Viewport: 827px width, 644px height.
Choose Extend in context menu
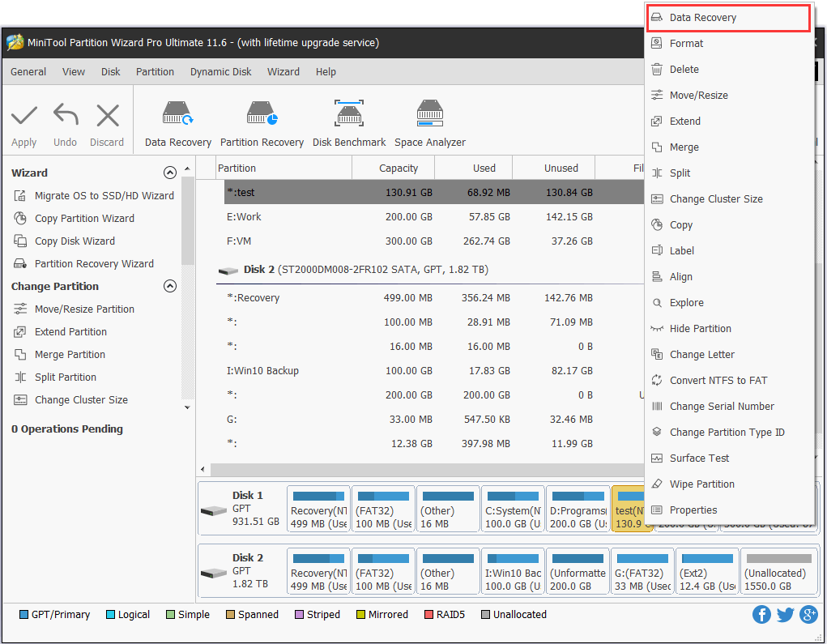click(x=728, y=121)
